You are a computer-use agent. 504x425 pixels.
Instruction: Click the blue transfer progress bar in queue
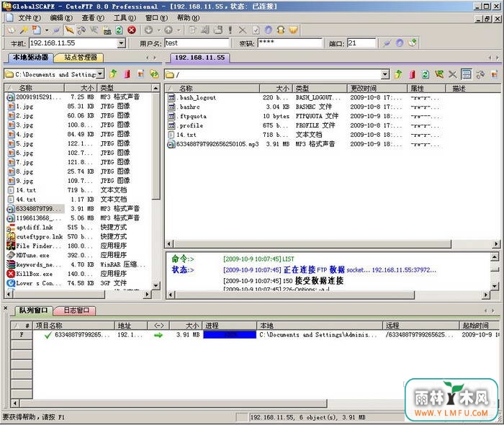coord(230,335)
